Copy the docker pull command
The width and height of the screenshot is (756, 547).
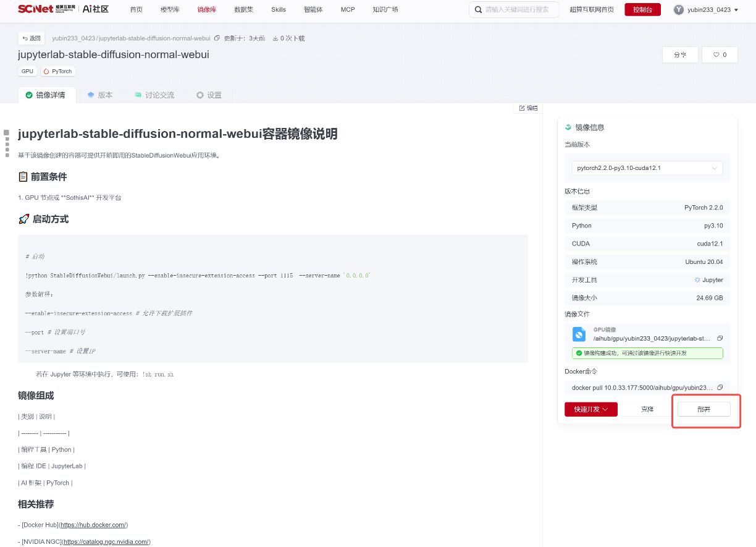pyautogui.click(x=720, y=388)
